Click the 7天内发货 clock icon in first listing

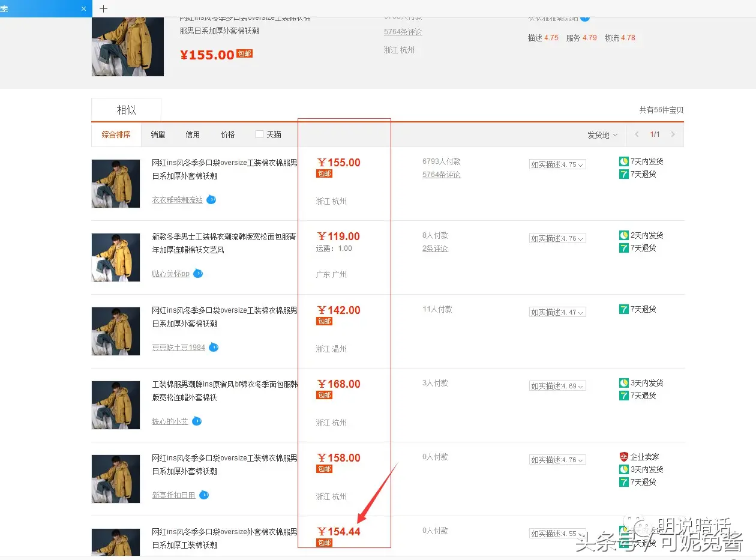click(624, 161)
